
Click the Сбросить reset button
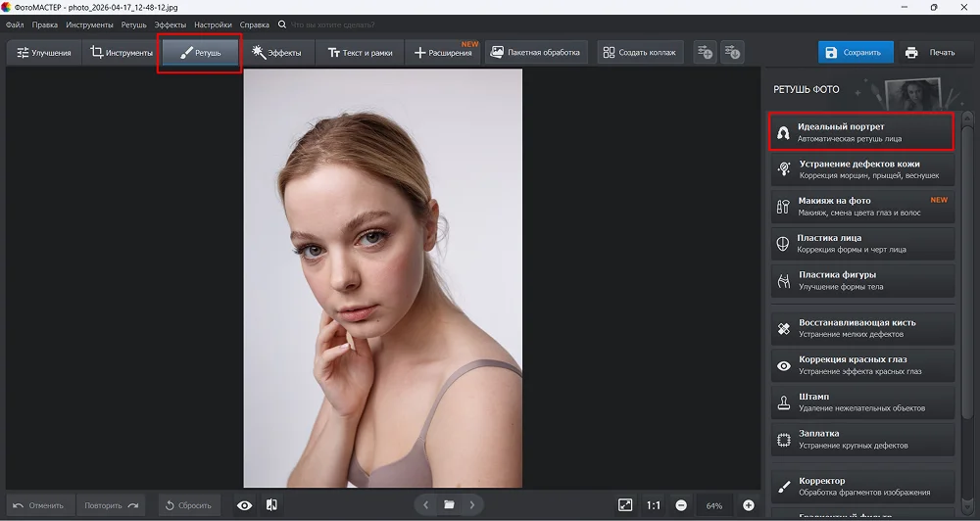click(x=189, y=505)
